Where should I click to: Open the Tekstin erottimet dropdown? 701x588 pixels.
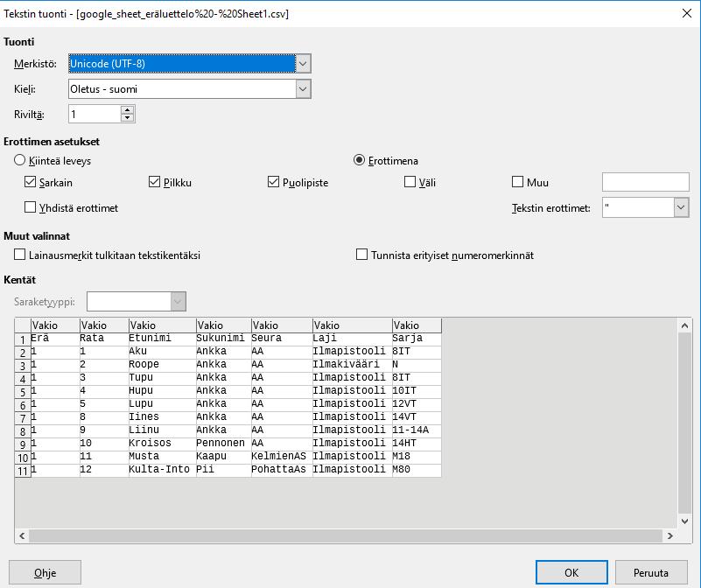pyautogui.click(x=645, y=208)
